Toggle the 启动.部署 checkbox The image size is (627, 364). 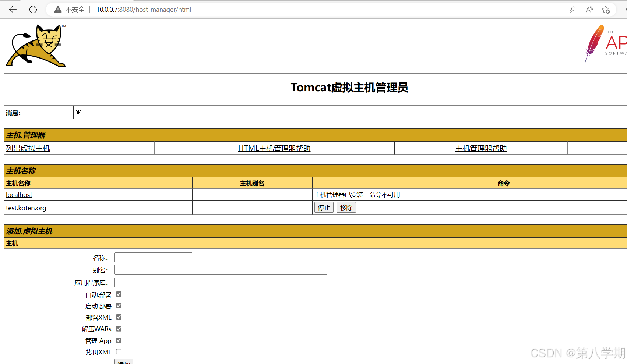click(x=119, y=306)
